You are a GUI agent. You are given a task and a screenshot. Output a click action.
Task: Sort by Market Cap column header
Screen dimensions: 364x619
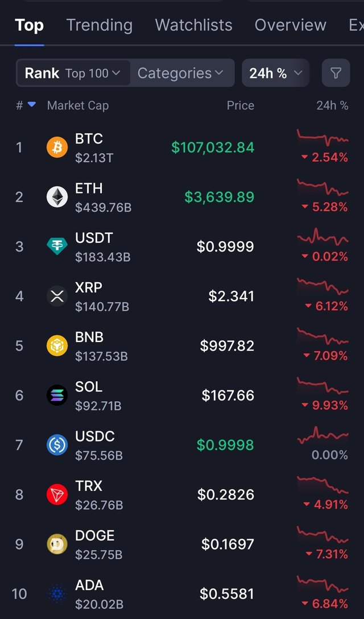77,105
